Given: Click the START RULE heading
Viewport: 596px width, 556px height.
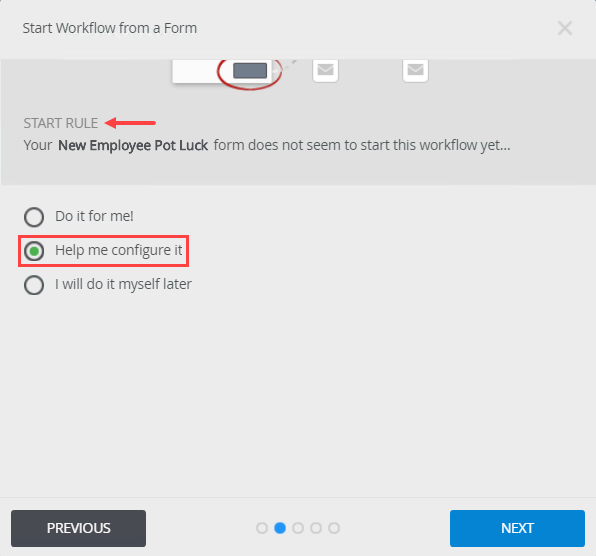Looking at the screenshot, I should (x=61, y=123).
